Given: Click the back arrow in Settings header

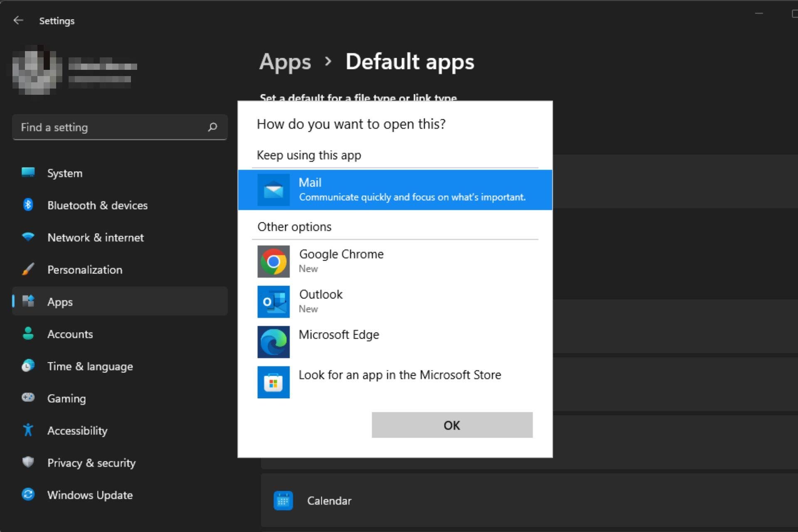Looking at the screenshot, I should 18,20.
